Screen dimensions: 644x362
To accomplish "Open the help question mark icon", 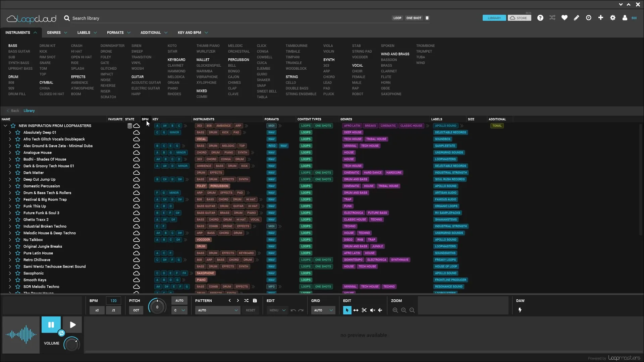I will coord(540,18).
